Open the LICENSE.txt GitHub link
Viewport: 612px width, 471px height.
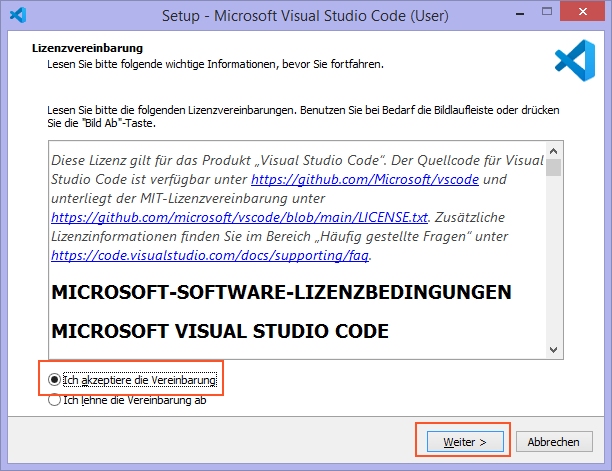tap(239, 217)
